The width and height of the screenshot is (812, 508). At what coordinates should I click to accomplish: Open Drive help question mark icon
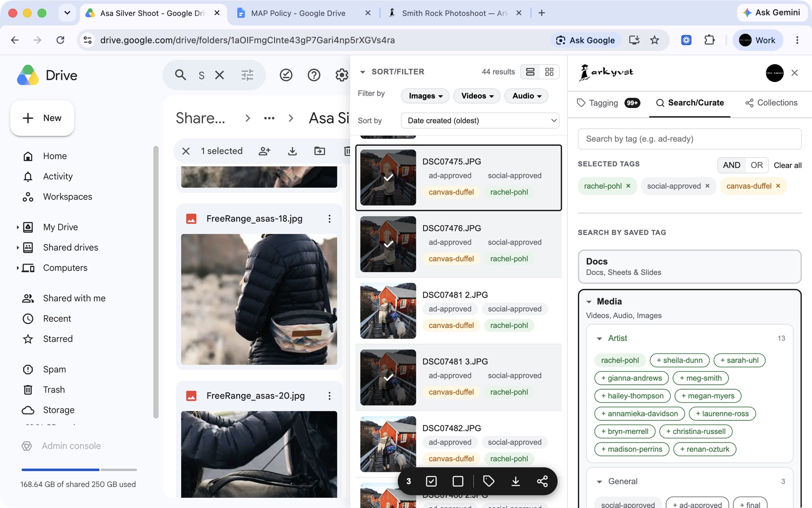coord(314,75)
